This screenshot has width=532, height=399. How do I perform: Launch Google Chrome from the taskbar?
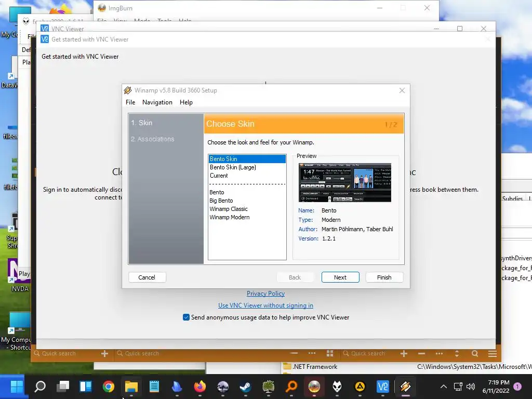[x=109, y=386]
